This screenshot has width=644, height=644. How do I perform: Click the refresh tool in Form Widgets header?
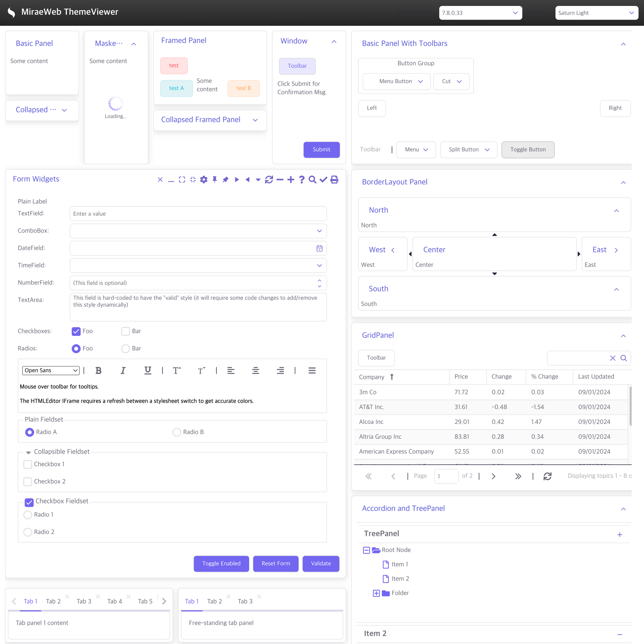coord(269,180)
